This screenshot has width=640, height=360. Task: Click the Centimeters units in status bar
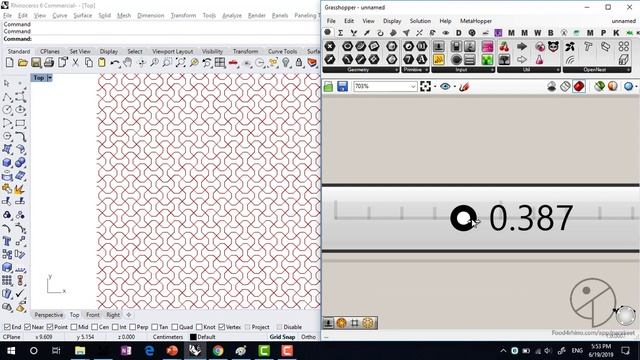pos(168,337)
